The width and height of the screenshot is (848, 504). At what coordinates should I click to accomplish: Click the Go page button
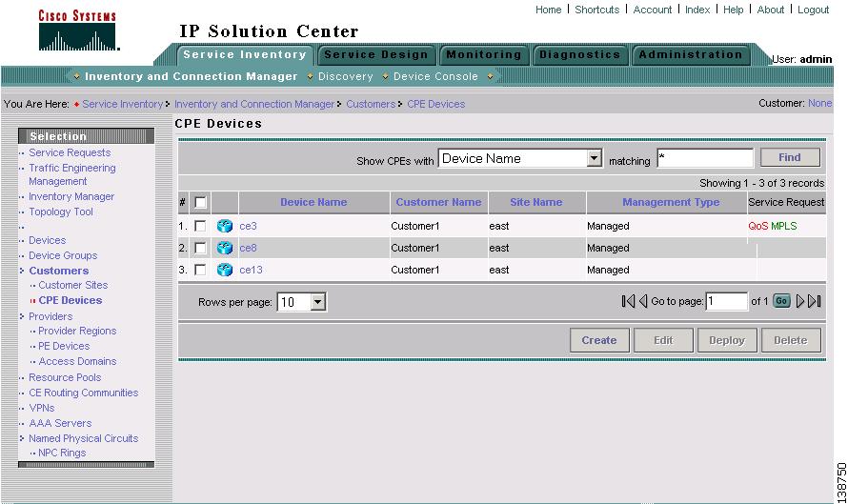tap(781, 301)
